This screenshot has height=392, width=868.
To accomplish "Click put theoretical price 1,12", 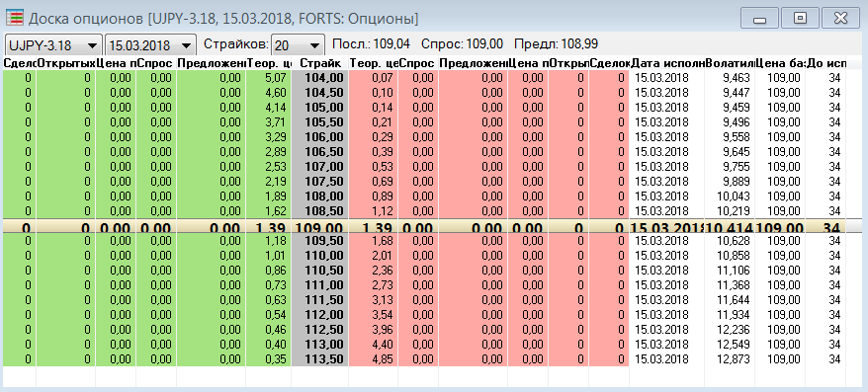I will [x=373, y=210].
